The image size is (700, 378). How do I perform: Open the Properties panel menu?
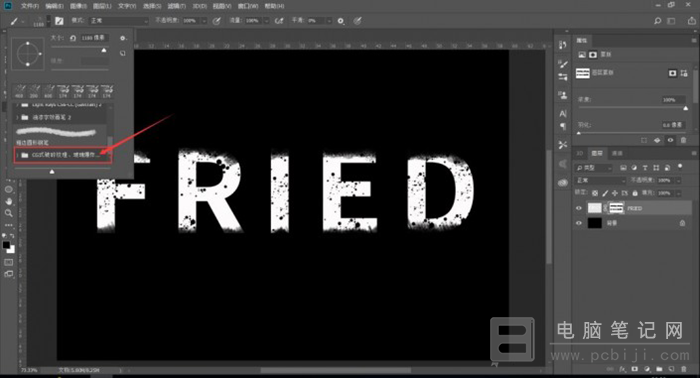(x=694, y=40)
